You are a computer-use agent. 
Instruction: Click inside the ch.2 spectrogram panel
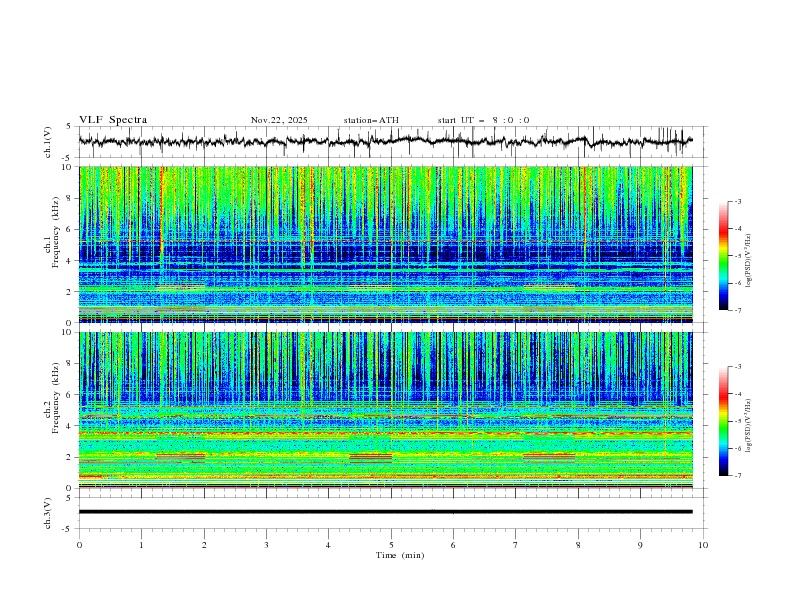pos(385,410)
